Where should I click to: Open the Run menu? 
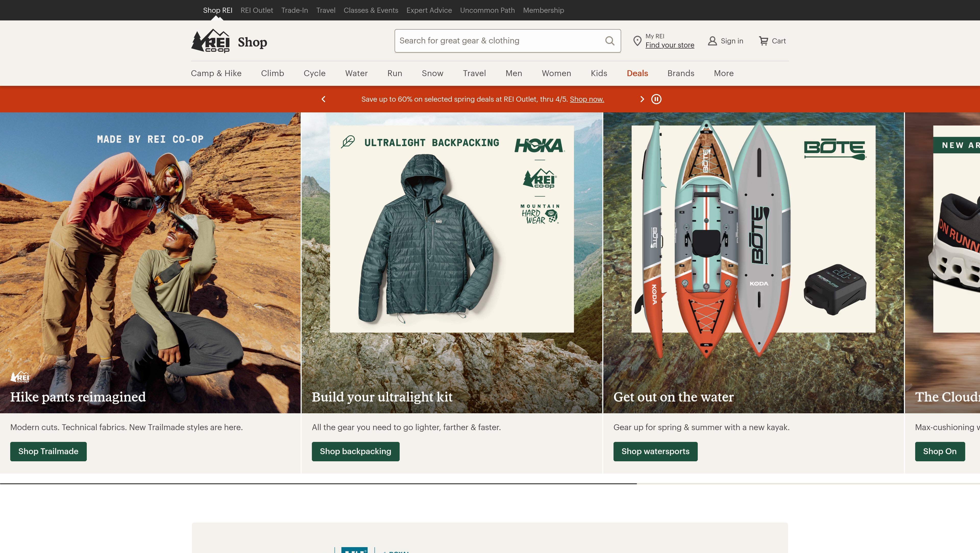[395, 73]
